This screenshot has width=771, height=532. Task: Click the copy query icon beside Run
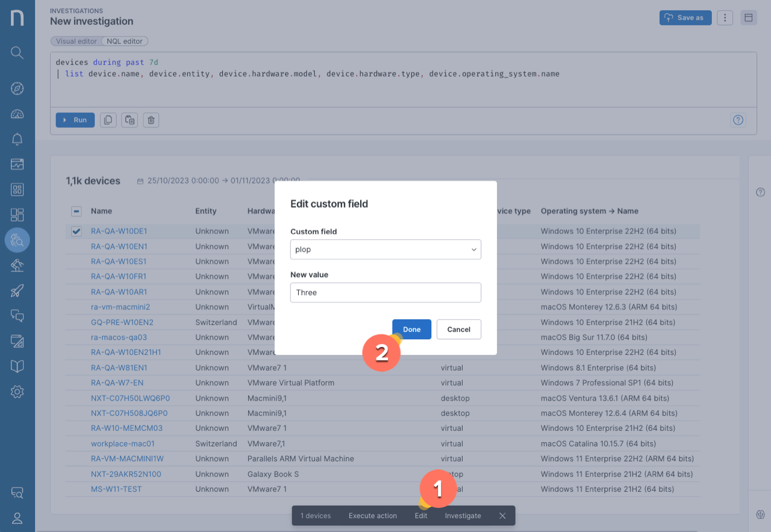coord(108,120)
